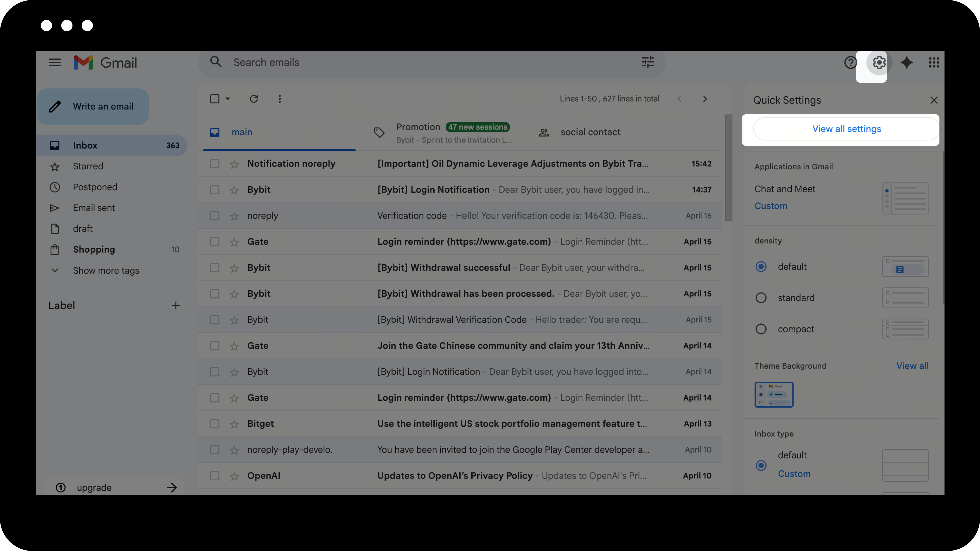Refresh the inbox list

click(254, 99)
